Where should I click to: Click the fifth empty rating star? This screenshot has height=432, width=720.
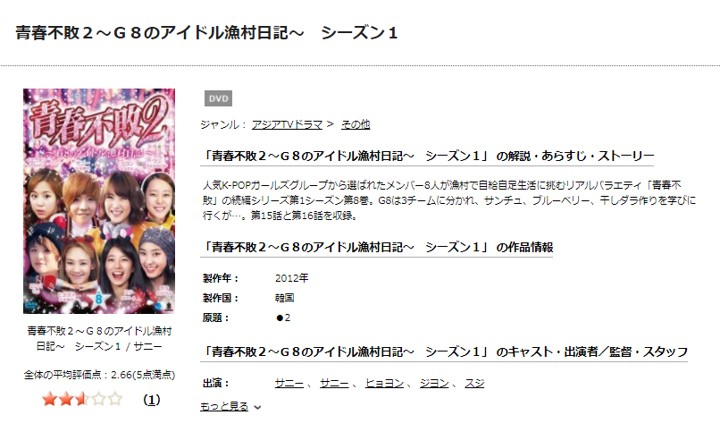tap(115, 399)
